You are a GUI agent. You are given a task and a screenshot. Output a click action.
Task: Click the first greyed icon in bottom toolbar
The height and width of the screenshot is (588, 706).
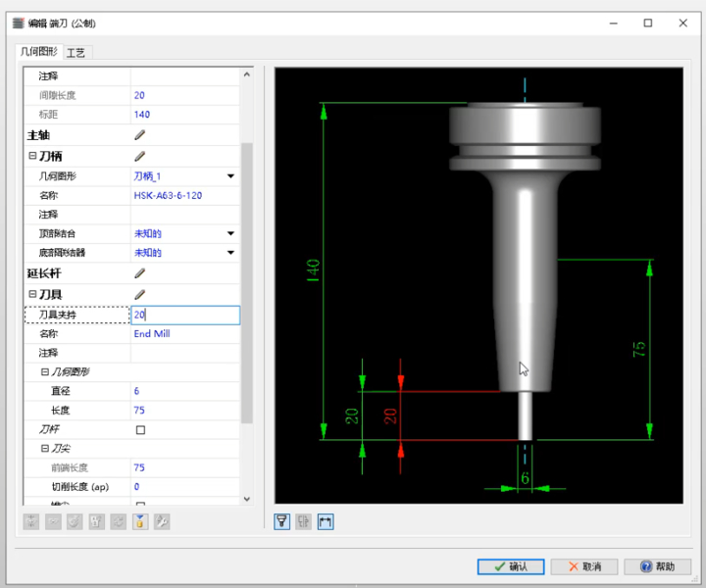tap(31, 521)
